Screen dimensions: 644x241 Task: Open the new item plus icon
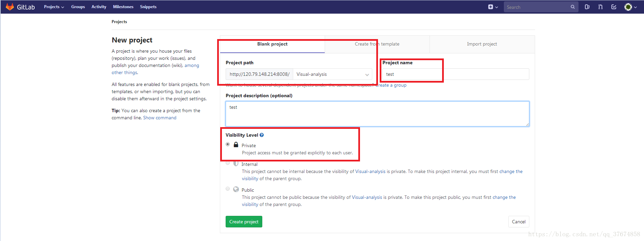click(x=490, y=7)
